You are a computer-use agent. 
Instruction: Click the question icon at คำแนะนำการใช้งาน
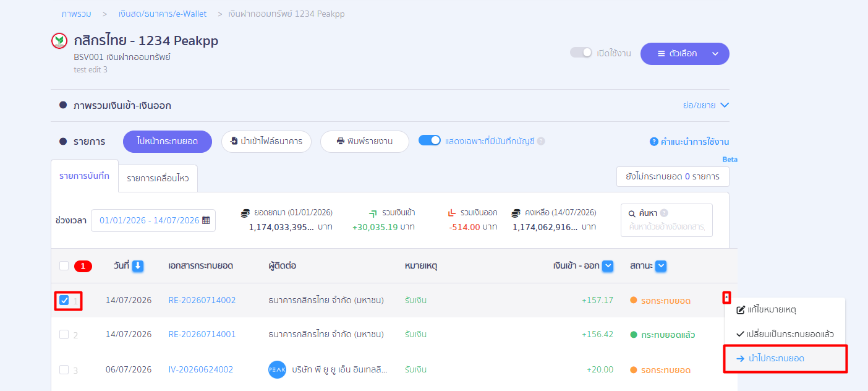click(x=653, y=142)
